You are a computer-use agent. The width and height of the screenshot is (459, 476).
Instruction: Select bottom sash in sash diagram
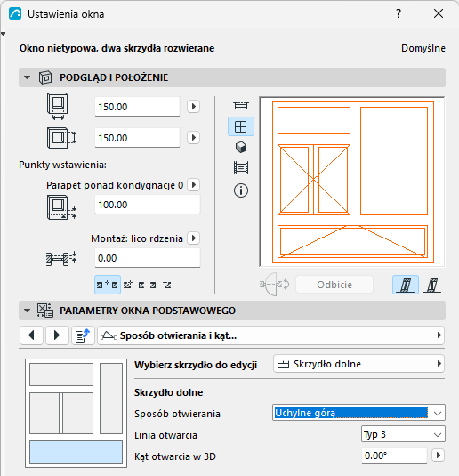pyautogui.click(x=76, y=452)
